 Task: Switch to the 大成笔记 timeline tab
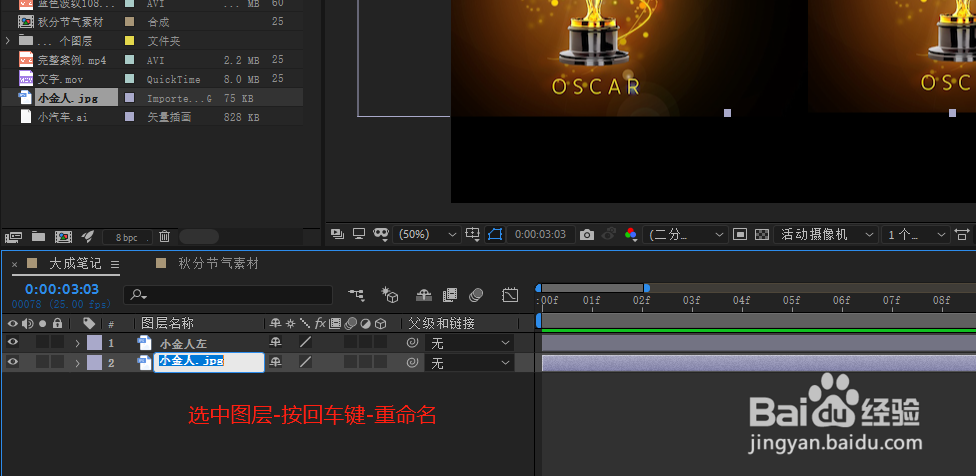[75, 264]
